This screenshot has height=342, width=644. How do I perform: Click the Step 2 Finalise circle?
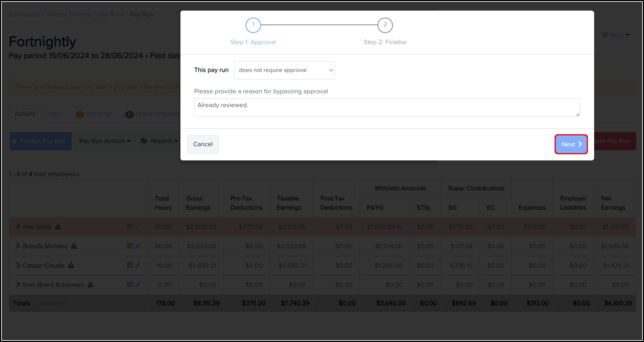coord(385,25)
